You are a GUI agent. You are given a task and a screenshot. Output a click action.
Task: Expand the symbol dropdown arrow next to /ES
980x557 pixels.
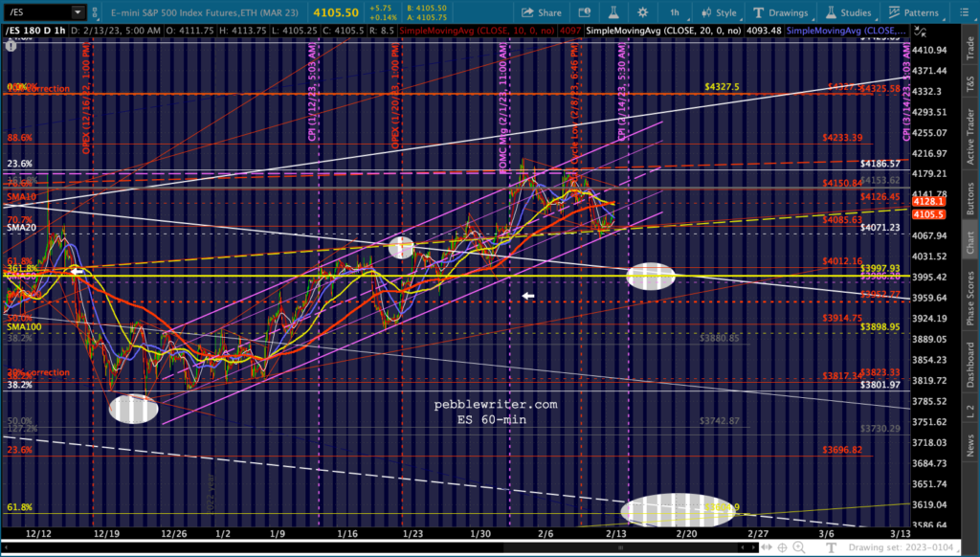coord(78,11)
